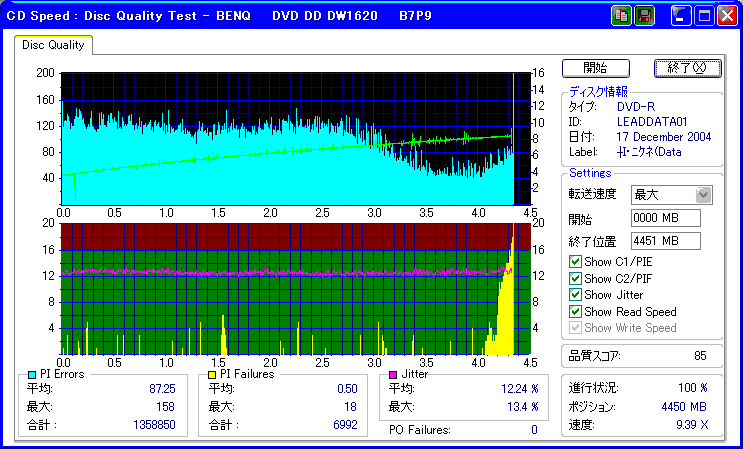The image size is (743, 449).
Task: Select the date 17 December 2004
Action: [664, 137]
